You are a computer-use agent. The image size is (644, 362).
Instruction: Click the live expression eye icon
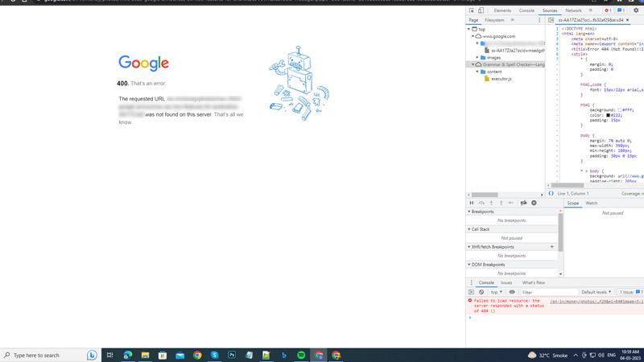point(512,292)
